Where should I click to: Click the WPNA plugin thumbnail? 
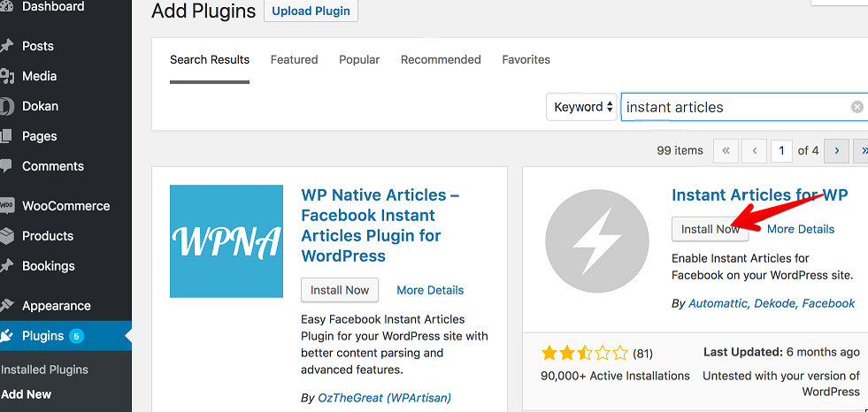coord(227,241)
